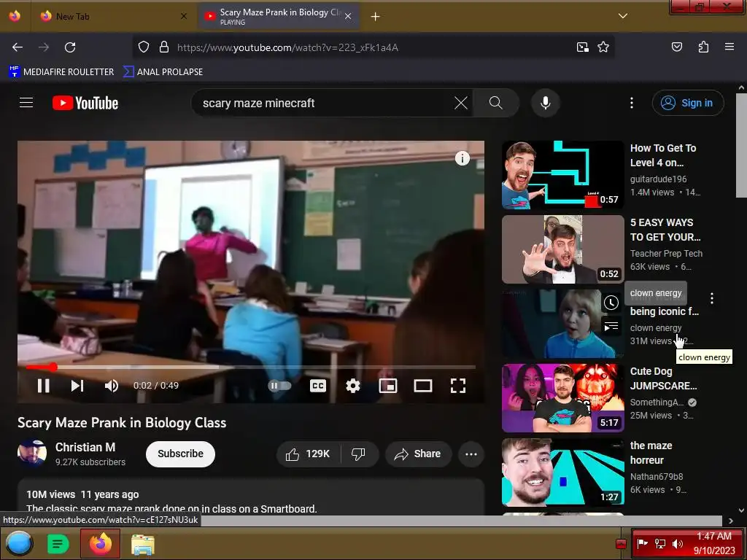This screenshot has width=747, height=560.
Task: List all tabs dropdown arrow
Action: pos(623,16)
